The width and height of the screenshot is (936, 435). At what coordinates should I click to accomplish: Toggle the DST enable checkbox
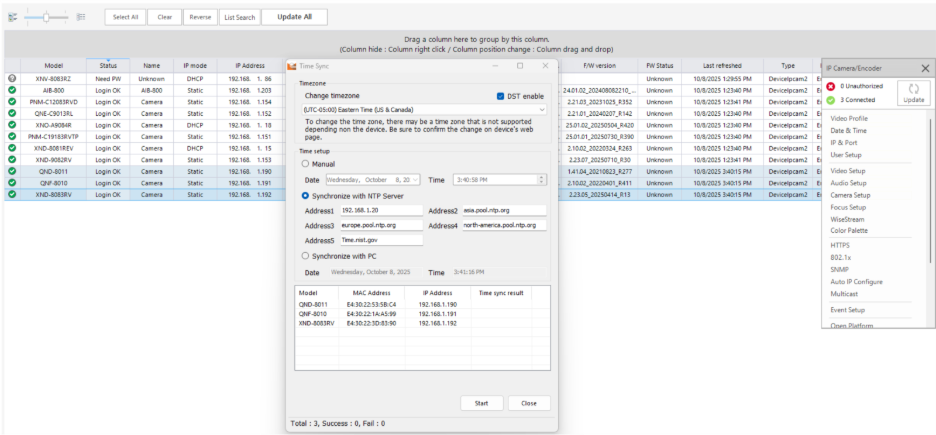coord(500,96)
